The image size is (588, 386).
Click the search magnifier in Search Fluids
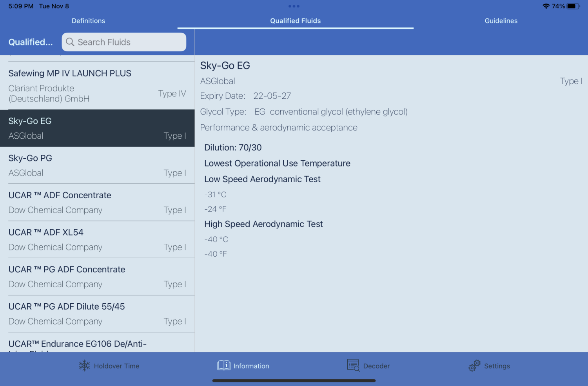coord(70,42)
